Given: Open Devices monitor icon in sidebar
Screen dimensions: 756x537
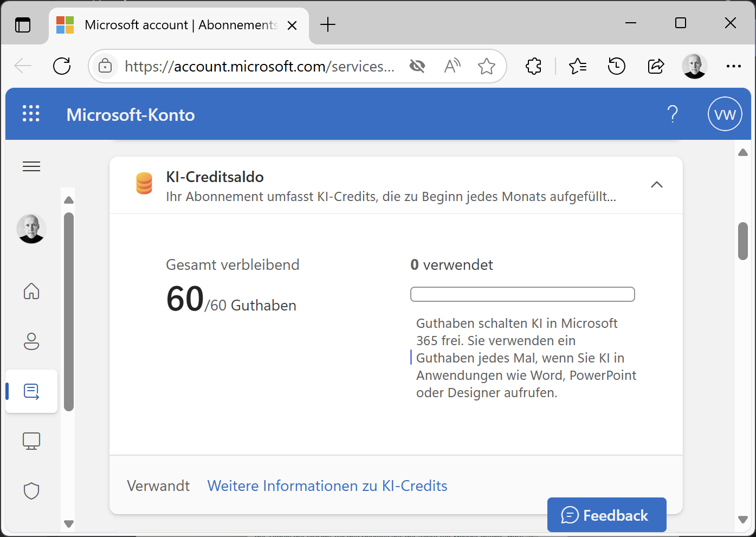Looking at the screenshot, I should pyautogui.click(x=31, y=441).
